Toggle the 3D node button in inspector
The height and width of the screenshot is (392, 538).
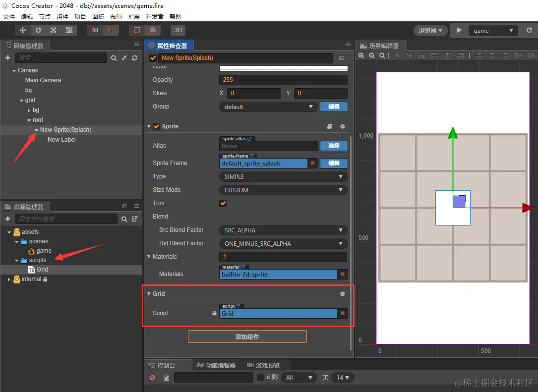point(342,58)
